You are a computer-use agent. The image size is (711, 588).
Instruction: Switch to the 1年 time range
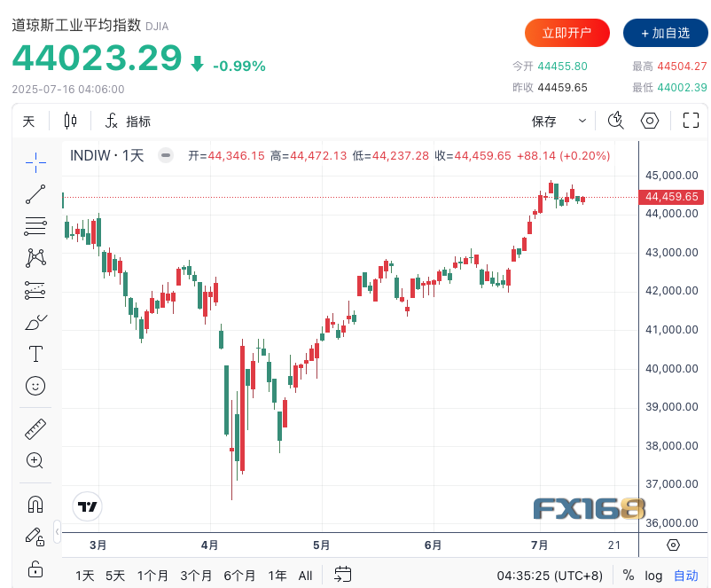[x=277, y=575]
